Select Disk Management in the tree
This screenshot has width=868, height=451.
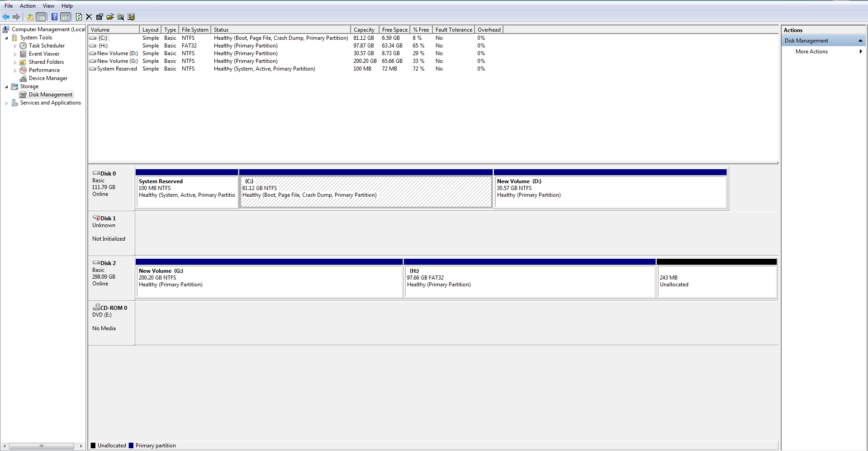50,95
